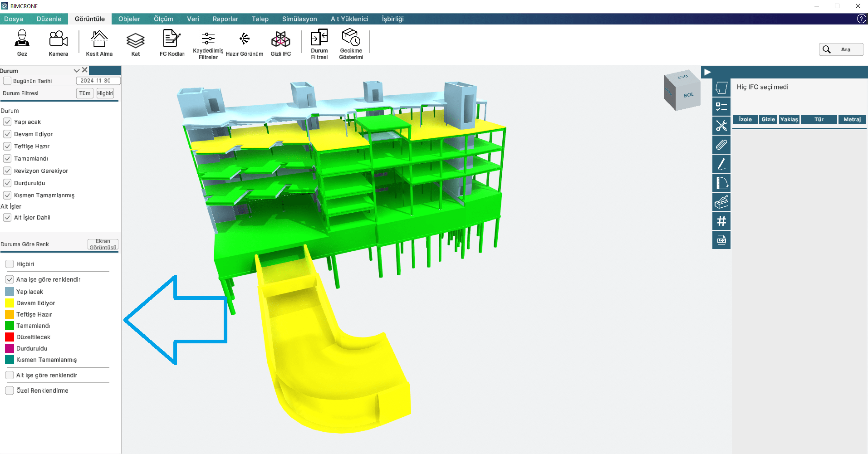Expand the right panel play arrow
The height and width of the screenshot is (454, 868).
pyautogui.click(x=707, y=72)
